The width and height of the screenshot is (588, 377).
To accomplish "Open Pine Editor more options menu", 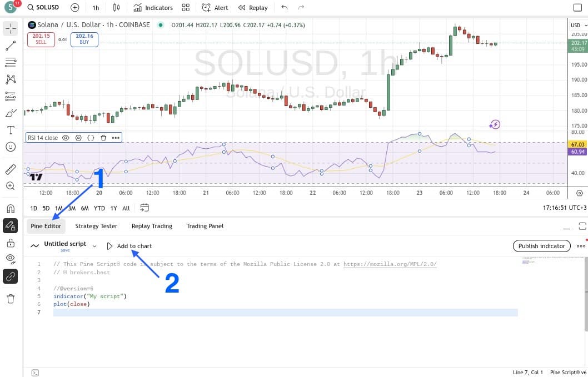I will [581, 246].
